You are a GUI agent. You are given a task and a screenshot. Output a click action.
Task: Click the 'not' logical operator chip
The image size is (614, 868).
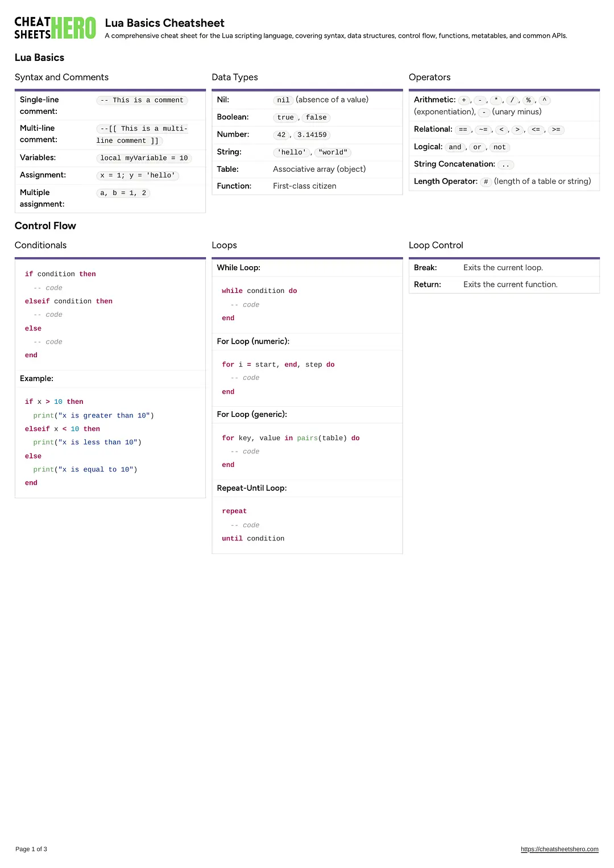pyautogui.click(x=500, y=147)
